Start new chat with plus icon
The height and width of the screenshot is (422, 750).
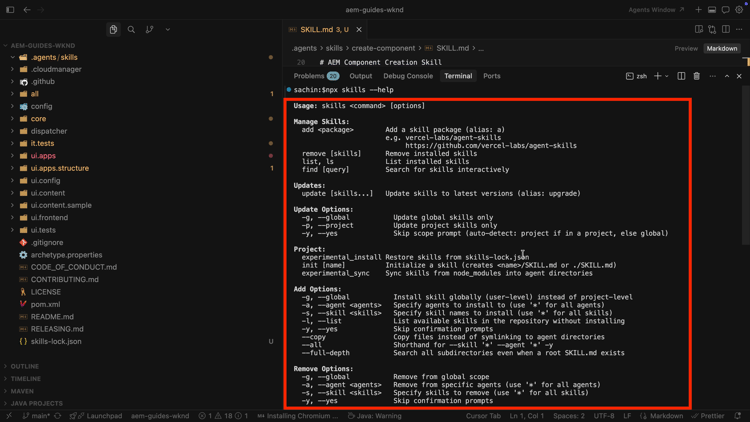coord(698,10)
